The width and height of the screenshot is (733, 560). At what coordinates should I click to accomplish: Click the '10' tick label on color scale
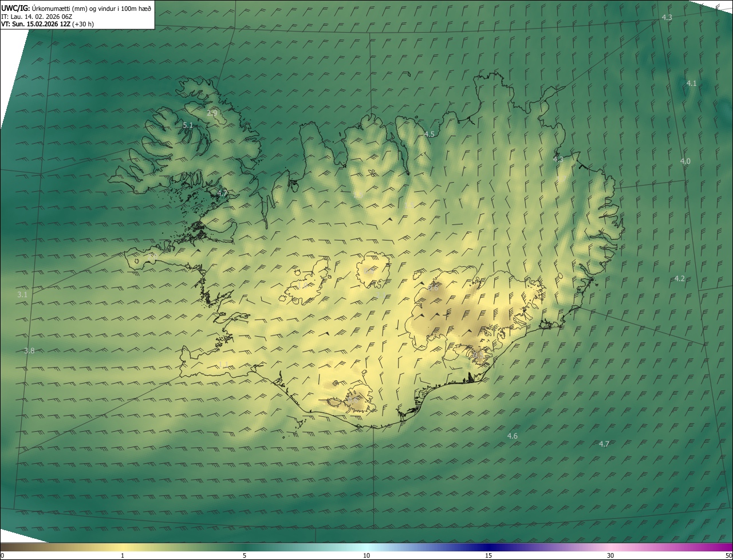tap(366, 555)
